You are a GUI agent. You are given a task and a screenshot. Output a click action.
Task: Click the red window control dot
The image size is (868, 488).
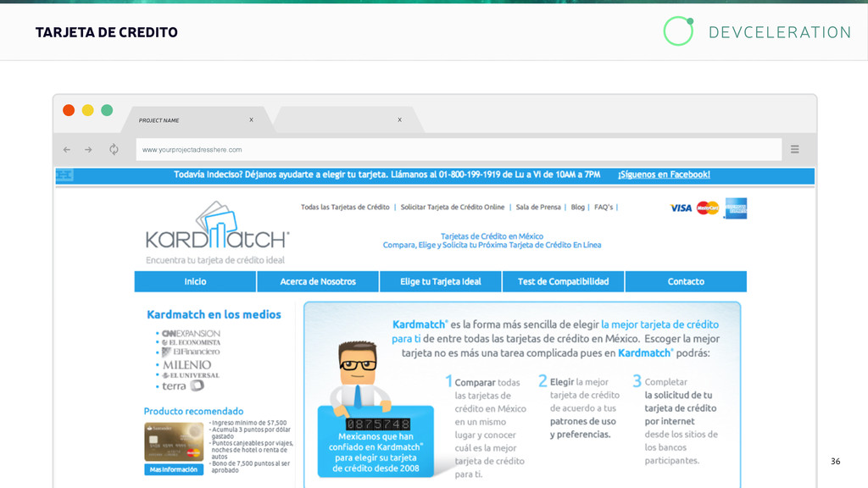tap(69, 110)
